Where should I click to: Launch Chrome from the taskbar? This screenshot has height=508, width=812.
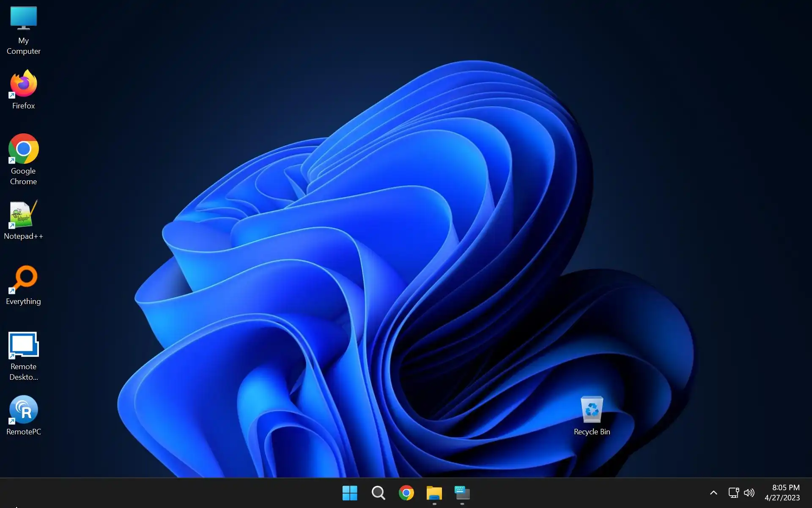coord(406,493)
